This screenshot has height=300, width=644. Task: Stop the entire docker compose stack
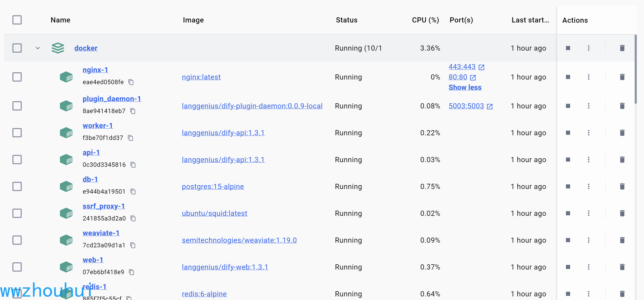tap(568, 48)
